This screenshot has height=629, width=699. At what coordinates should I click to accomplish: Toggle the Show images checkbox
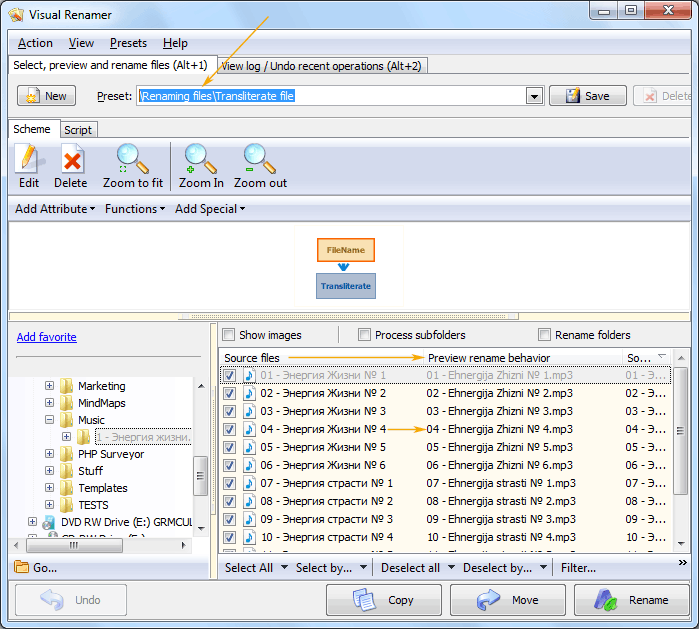[x=229, y=335]
